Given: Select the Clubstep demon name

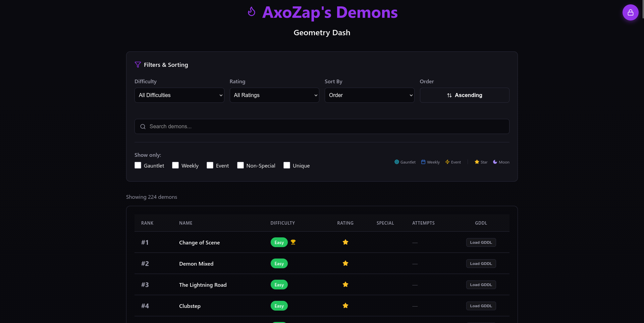Looking at the screenshot, I should click(x=190, y=306).
